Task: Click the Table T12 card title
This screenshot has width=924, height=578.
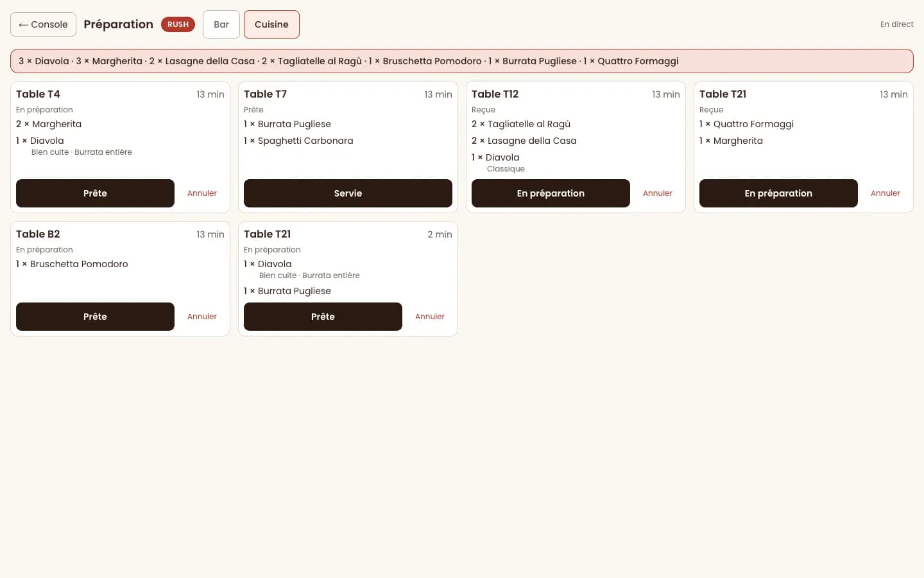Action: 495,94
